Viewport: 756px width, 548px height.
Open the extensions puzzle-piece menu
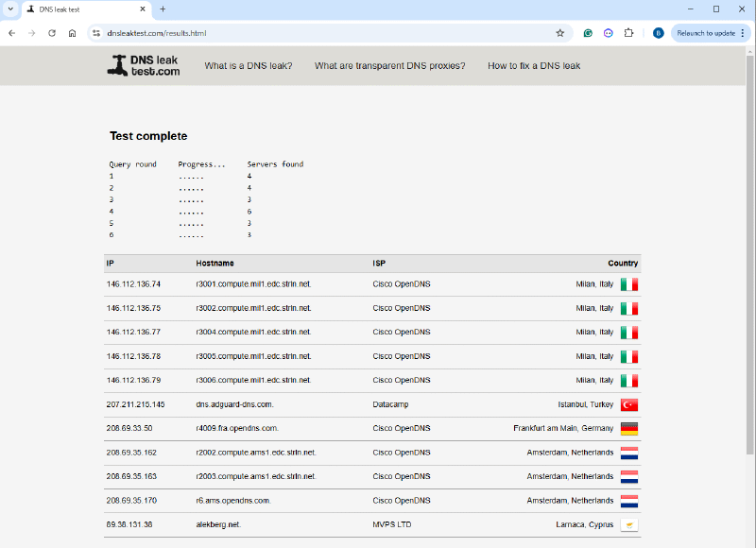[x=628, y=32]
